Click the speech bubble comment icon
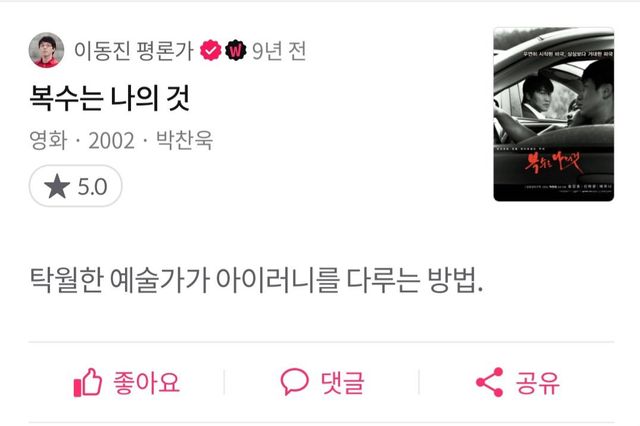This screenshot has width=640, height=426. click(294, 382)
